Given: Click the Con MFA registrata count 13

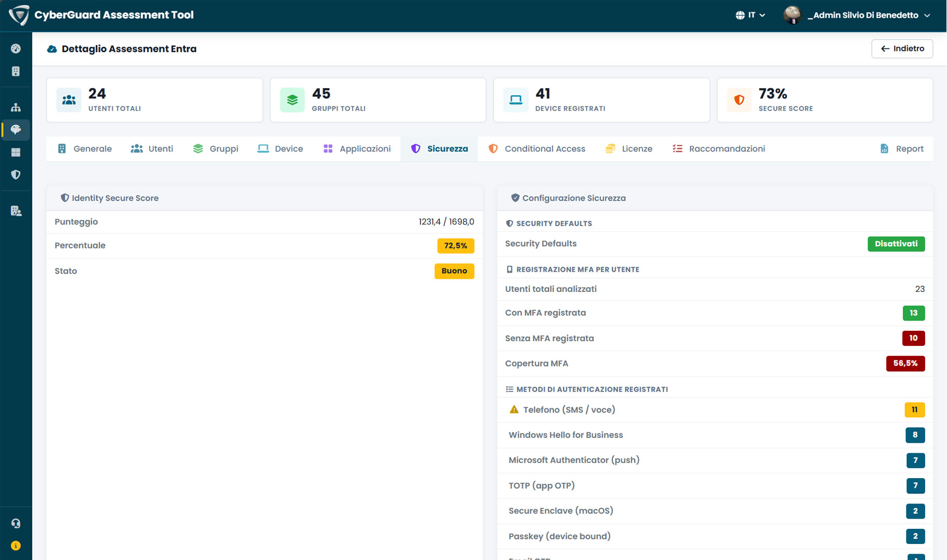Looking at the screenshot, I should (x=914, y=313).
